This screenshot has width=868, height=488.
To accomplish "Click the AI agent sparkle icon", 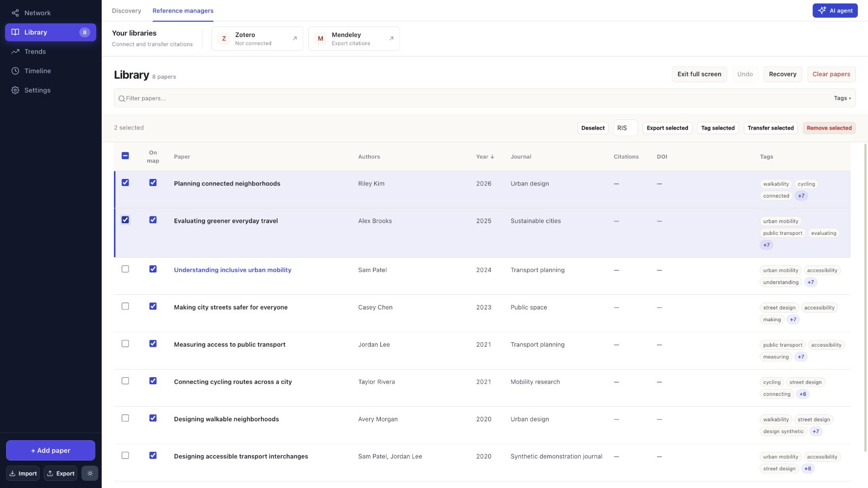I will pos(822,10).
